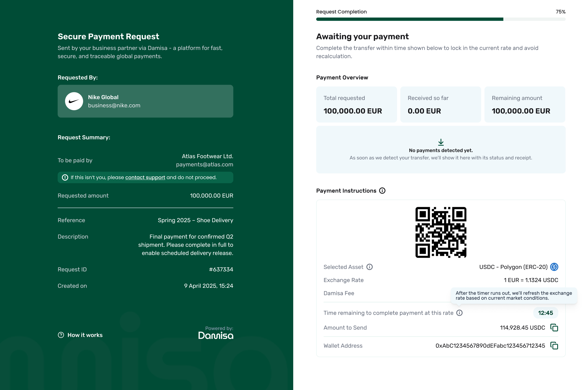Click the payment QR code
The width and height of the screenshot is (588, 390).
tap(441, 232)
